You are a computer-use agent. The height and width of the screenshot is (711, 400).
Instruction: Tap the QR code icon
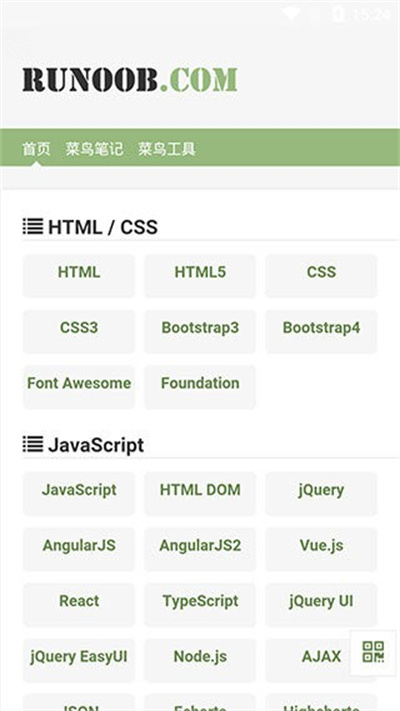373,652
